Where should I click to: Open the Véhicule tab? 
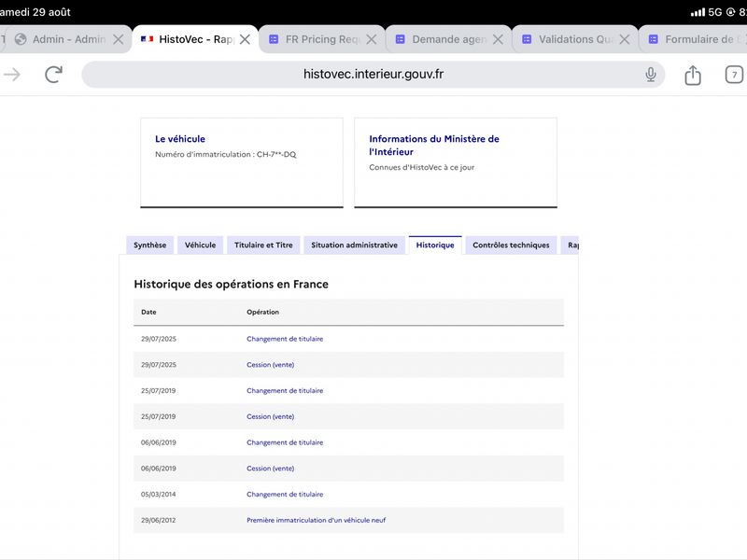(x=200, y=245)
